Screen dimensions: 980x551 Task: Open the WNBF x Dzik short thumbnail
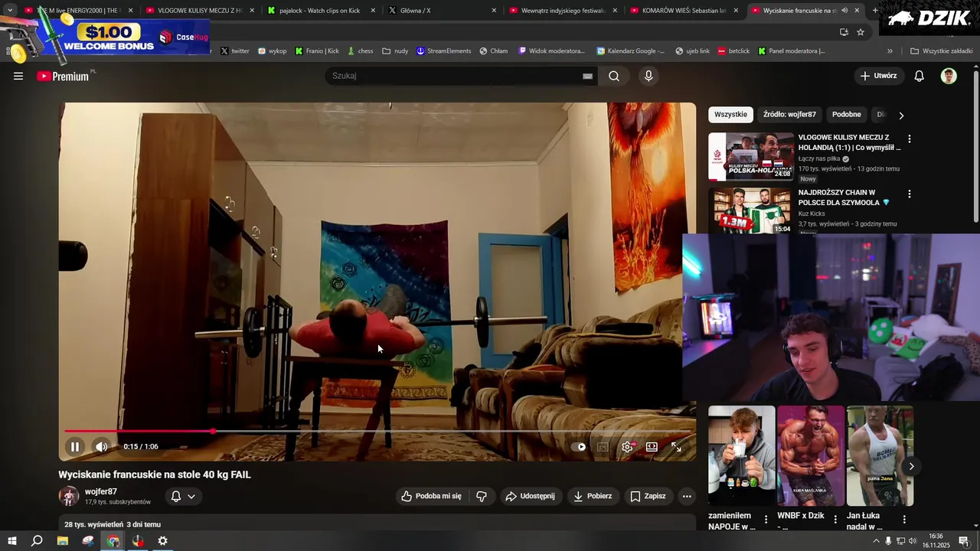tap(811, 456)
